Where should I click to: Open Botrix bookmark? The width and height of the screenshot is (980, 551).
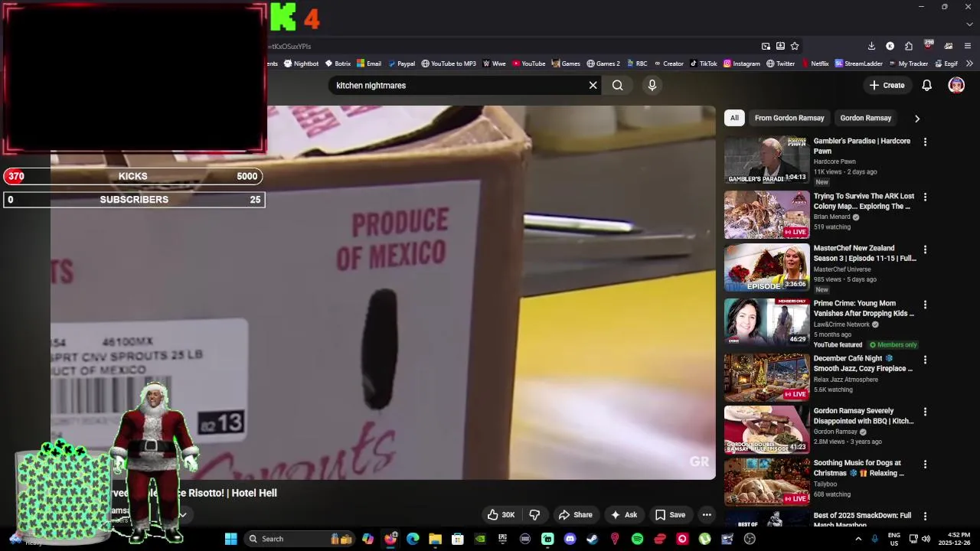click(x=338, y=64)
